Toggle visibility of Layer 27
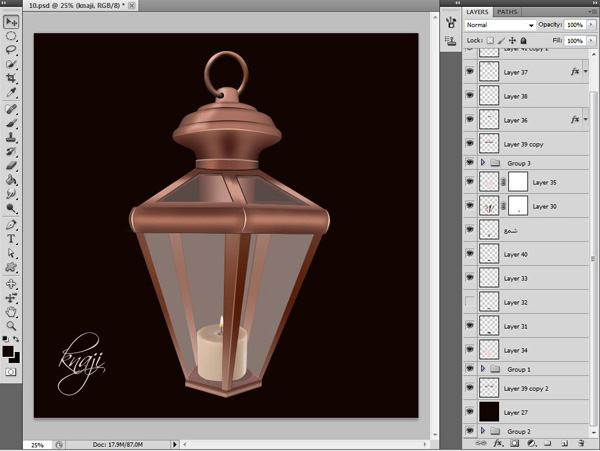 tap(470, 411)
